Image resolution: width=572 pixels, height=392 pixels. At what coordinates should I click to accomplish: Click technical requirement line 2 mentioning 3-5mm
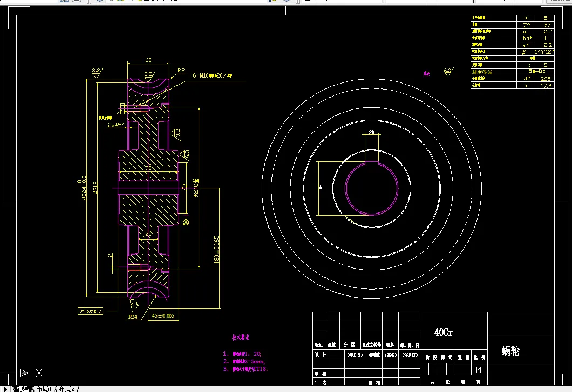click(244, 361)
